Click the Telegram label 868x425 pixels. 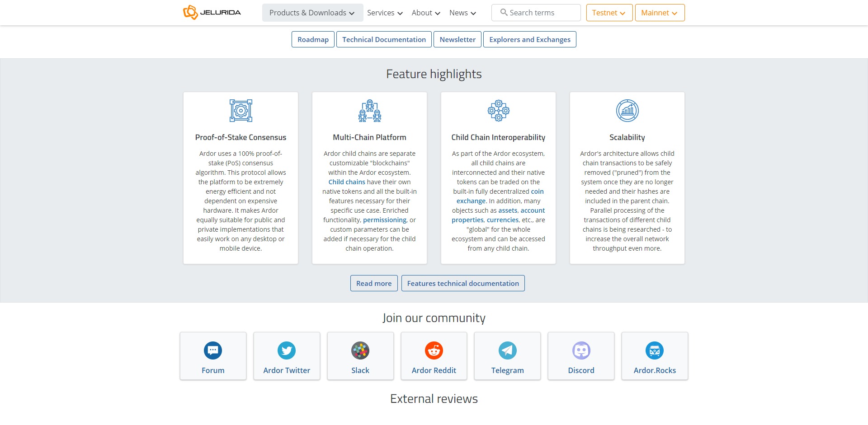(508, 370)
